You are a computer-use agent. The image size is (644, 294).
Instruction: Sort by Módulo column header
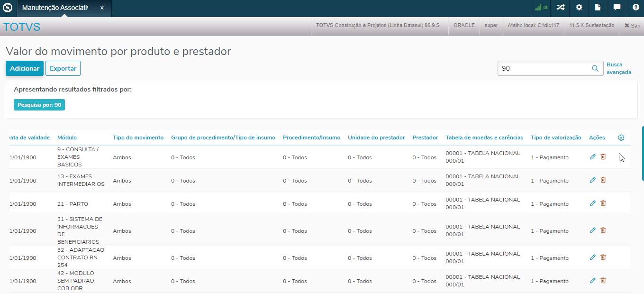67,138
